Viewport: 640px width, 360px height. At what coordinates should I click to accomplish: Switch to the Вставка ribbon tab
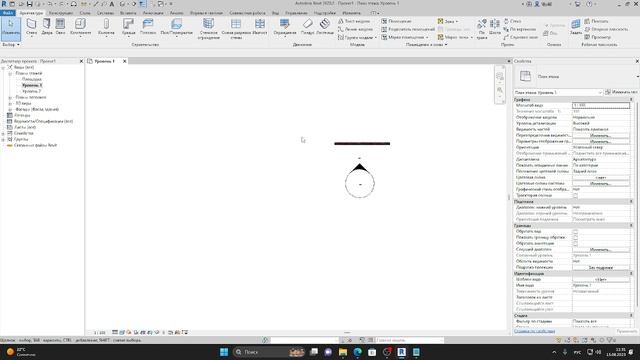[x=128, y=13]
